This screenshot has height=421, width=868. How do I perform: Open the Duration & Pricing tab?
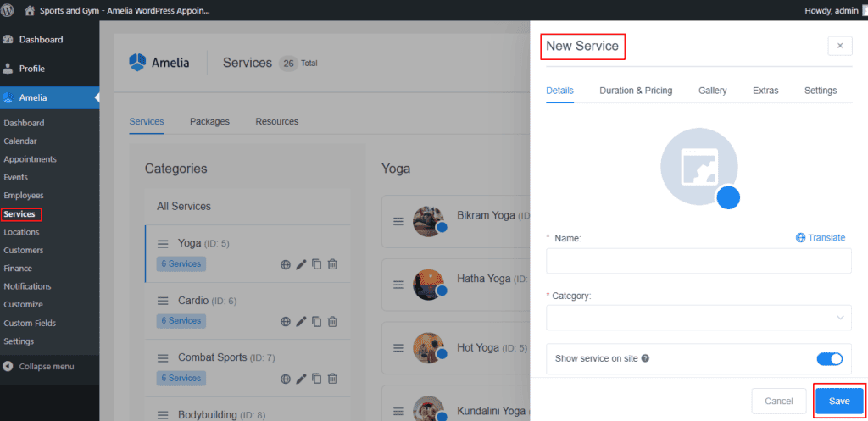pyautogui.click(x=636, y=91)
